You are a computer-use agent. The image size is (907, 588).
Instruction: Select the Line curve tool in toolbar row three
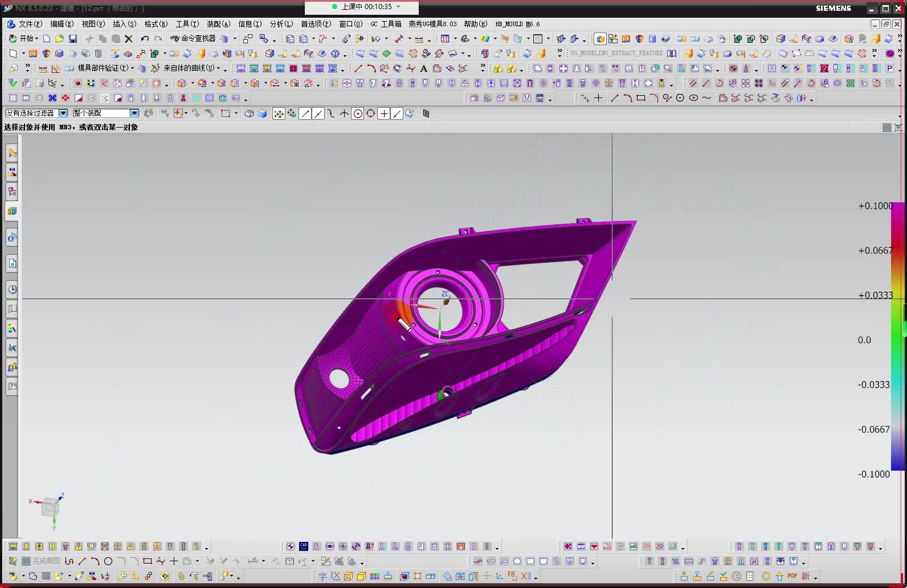click(358, 68)
